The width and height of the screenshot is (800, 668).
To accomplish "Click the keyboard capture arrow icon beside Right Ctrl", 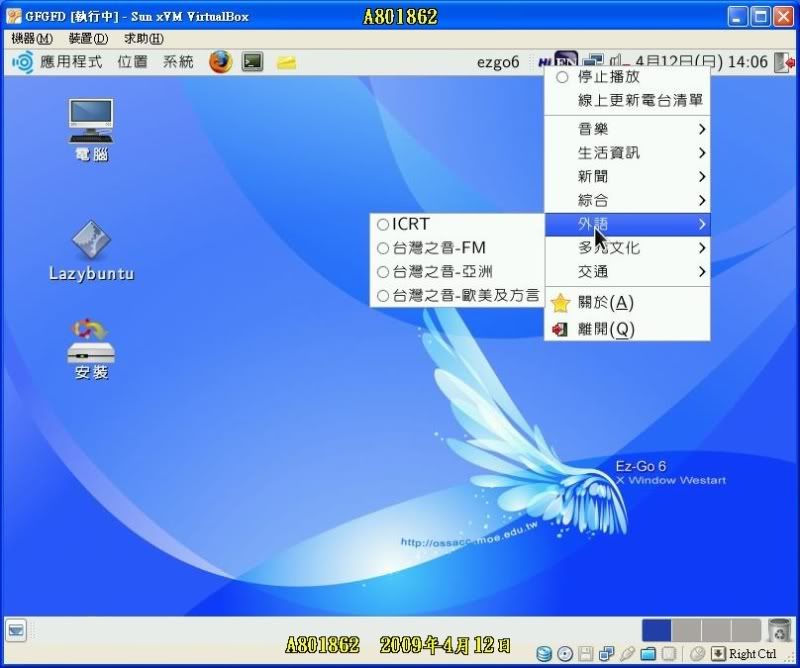I will point(718,654).
